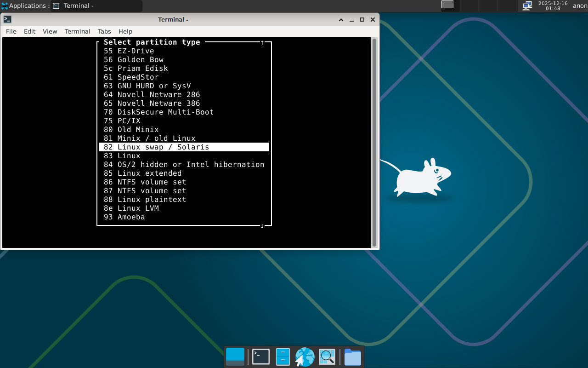
Task: Open Application Finder magnifier icon
Action: [x=327, y=357]
